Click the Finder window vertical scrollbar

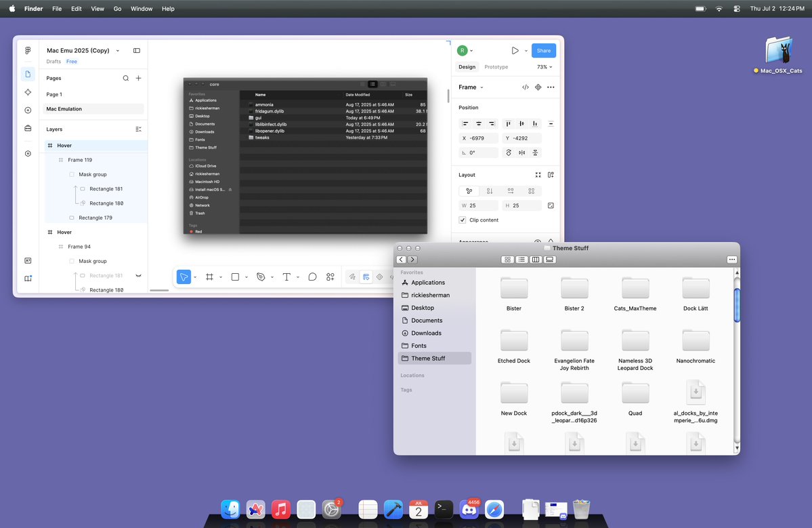pos(737,305)
